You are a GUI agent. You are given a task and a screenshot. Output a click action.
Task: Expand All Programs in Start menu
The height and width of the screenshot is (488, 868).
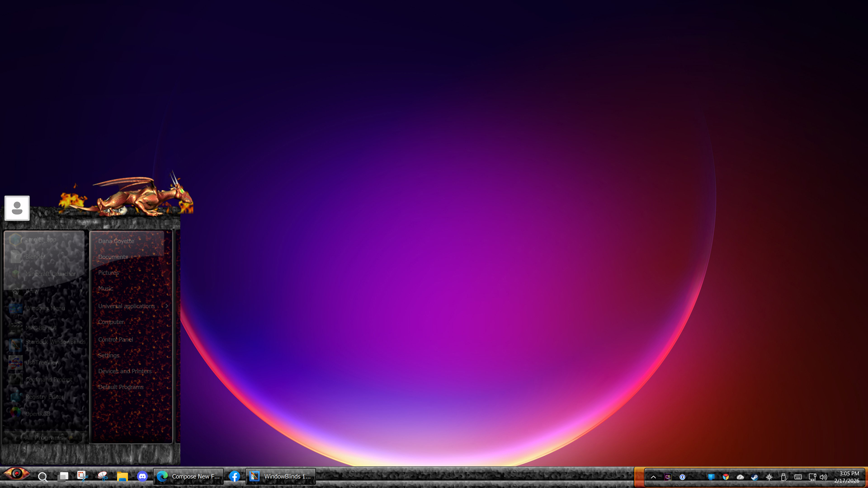pos(44,437)
